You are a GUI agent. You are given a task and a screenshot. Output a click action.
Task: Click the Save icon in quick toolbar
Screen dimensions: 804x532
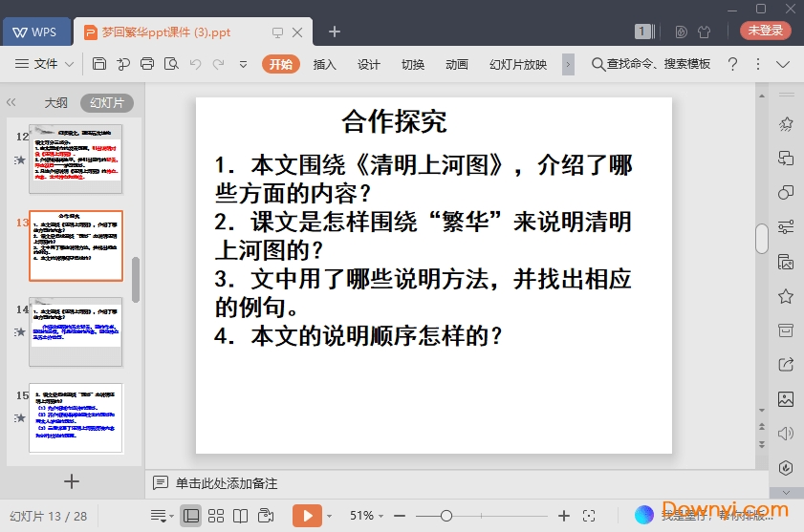pyautogui.click(x=99, y=64)
